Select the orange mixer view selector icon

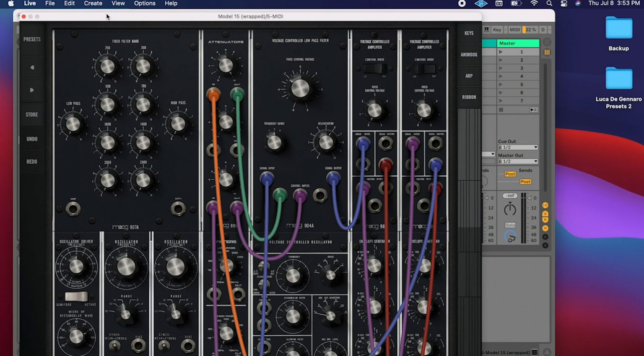546,52
